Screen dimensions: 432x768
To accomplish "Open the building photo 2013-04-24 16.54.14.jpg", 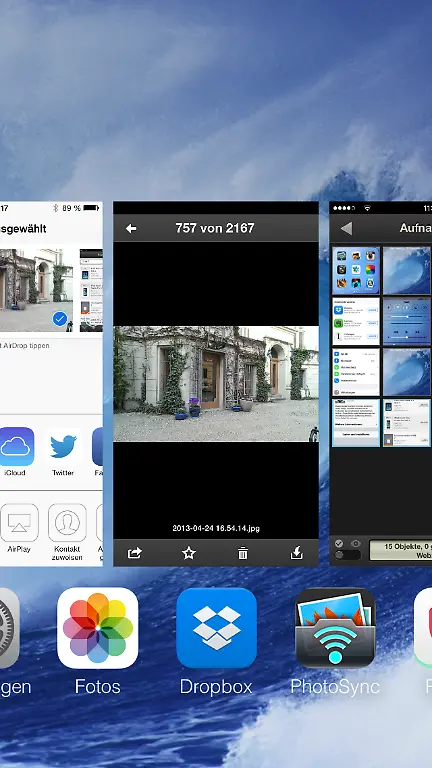I will pos(216,384).
